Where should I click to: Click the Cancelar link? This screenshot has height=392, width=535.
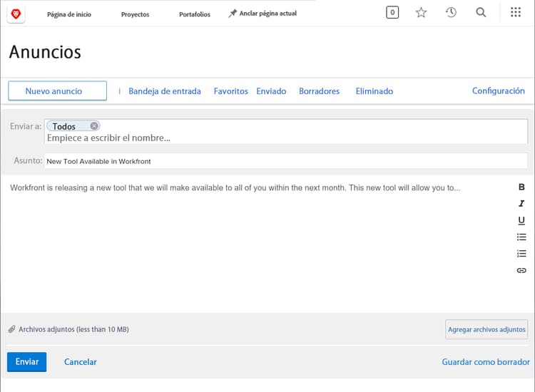click(x=81, y=361)
